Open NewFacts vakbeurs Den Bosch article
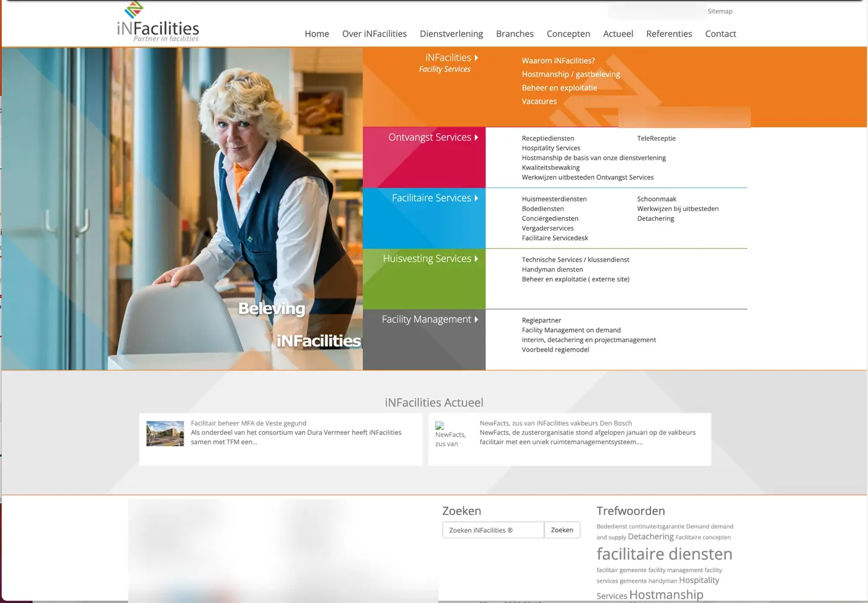 coord(556,423)
